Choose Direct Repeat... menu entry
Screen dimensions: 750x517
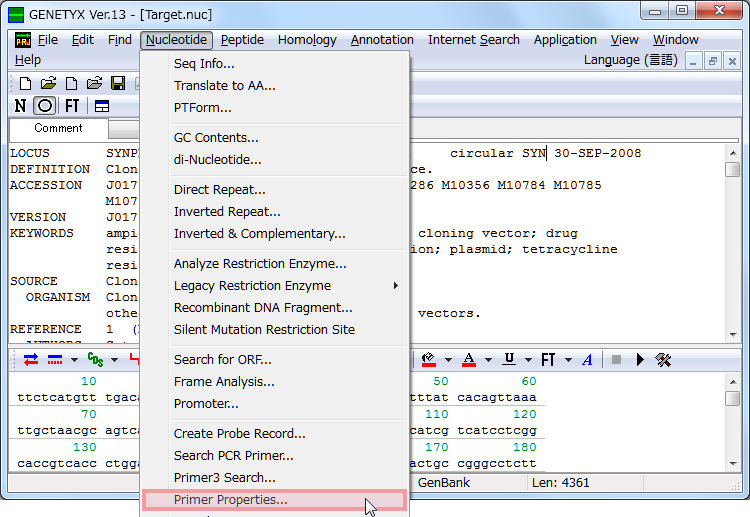[x=275, y=190]
